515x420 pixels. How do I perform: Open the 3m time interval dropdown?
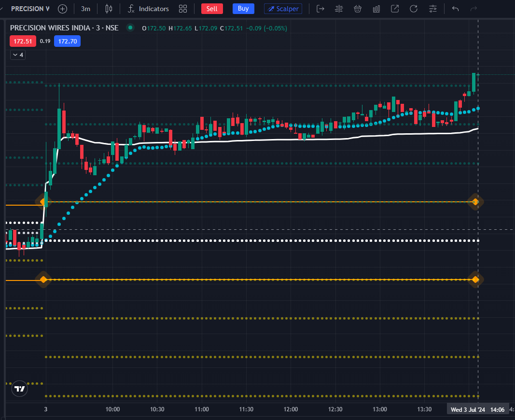(86, 9)
